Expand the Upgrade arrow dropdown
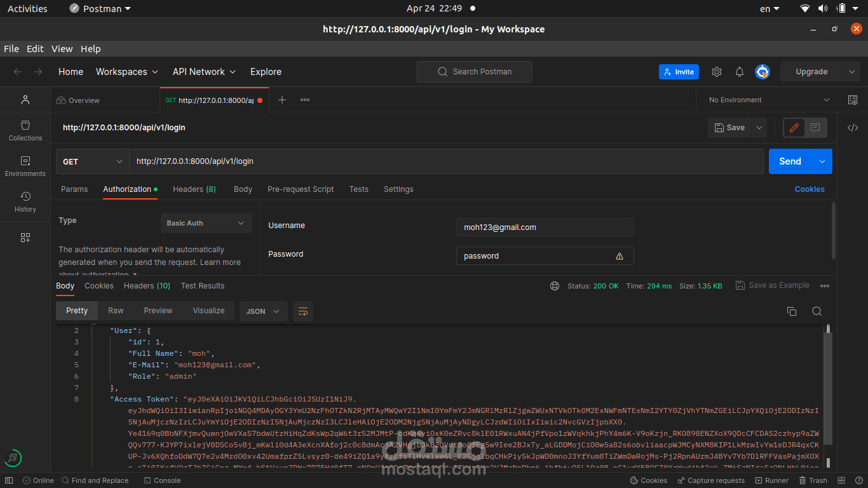The image size is (868, 488). pos(852,72)
